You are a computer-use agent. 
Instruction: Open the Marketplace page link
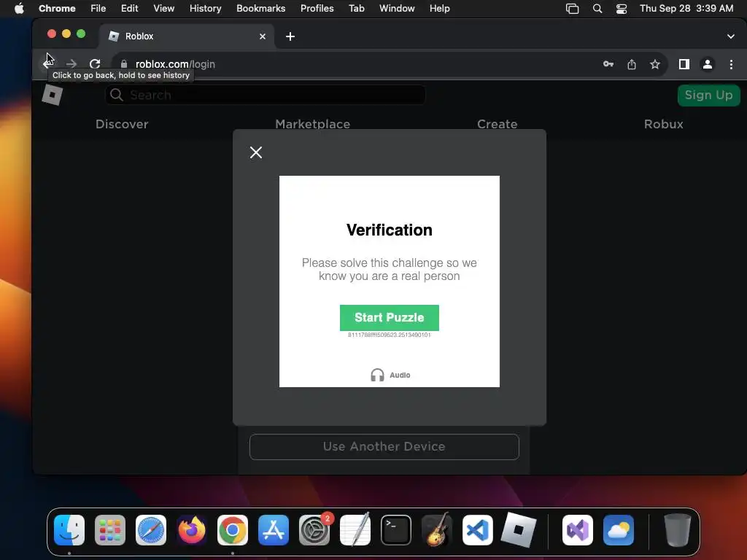tap(312, 124)
